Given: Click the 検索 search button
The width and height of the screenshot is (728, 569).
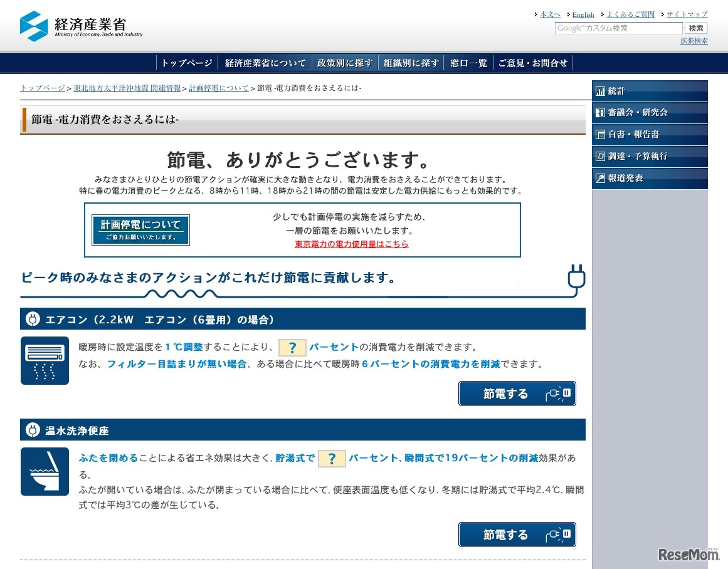Looking at the screenshot, I should [696, 28].
